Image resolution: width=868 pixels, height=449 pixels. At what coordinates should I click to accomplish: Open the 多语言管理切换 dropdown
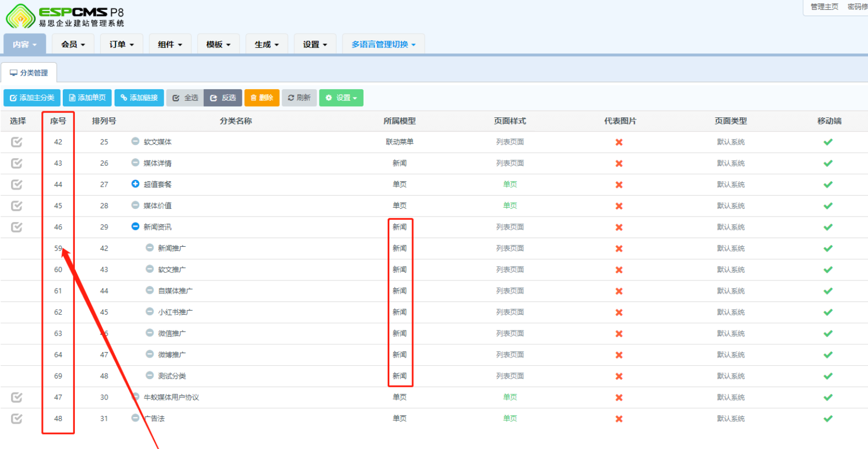383,45
